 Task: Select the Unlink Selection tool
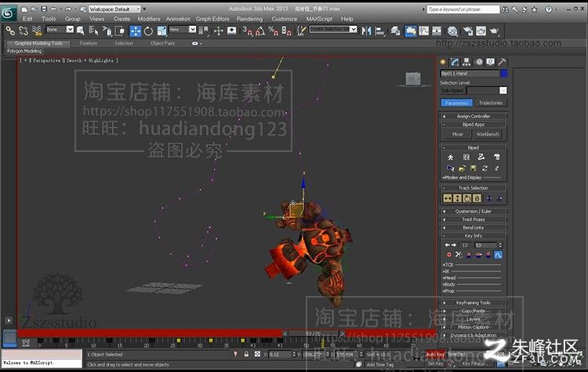tap(24, 31)
